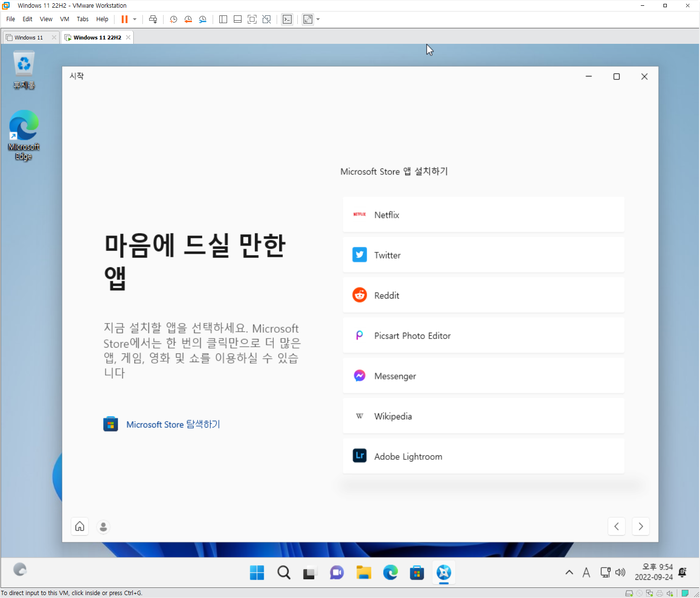Open the notification bell with do-not-disturb
This screenshot has width=700, height=598.
[682, 572]
